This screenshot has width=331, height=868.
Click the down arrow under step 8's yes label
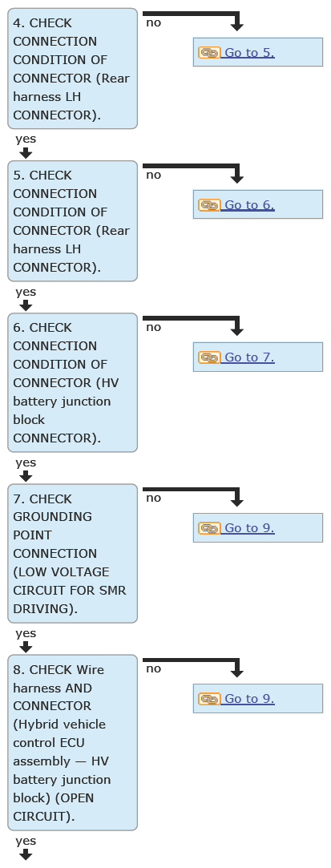tap(26, 854)
